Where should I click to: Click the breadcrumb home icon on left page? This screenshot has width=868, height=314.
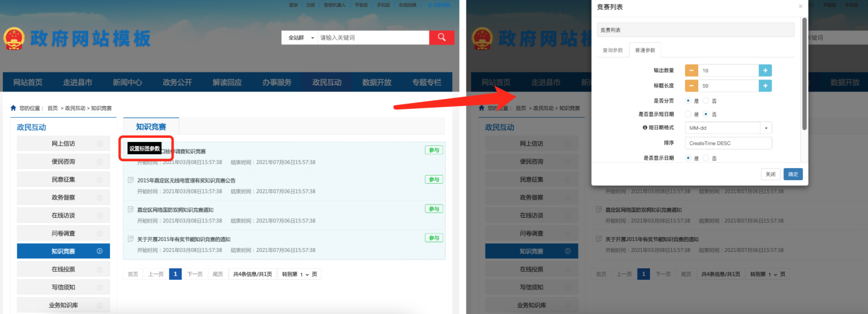[x=13, y=108]
